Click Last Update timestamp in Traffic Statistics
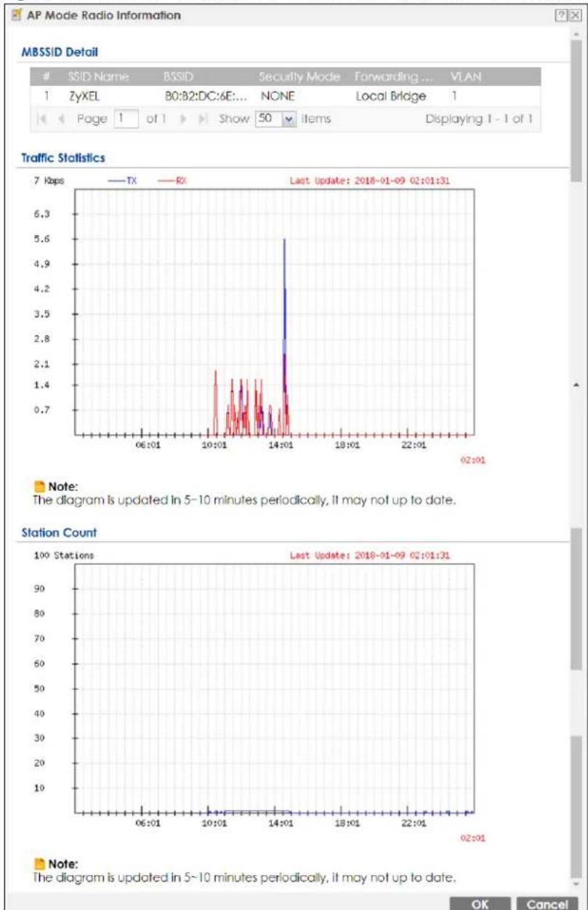The image size is (588, 910). click(x=370, y=181)
